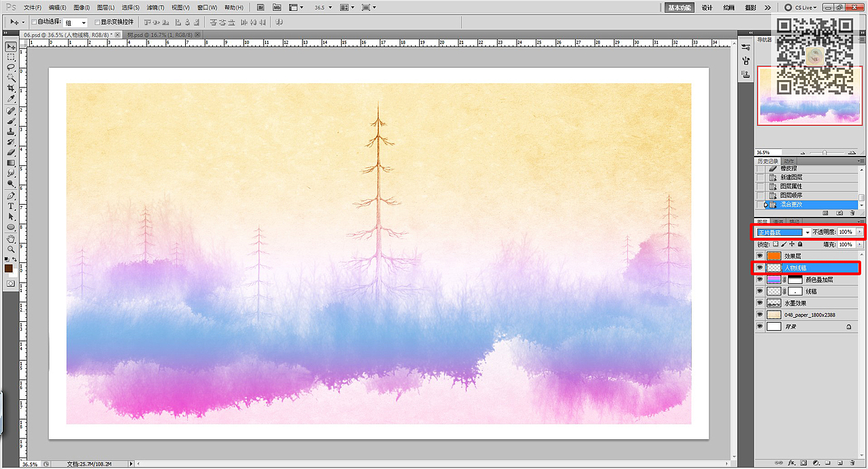Viewport: 868px width, 469px height.
Task: Click the add layer style fx icon
Action: [791, 463]
